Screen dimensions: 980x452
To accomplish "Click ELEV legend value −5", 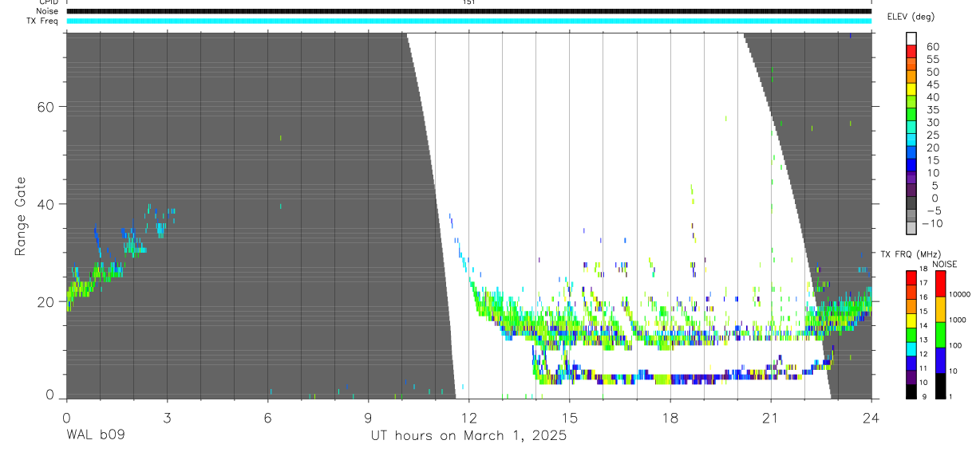I will click(x=935, y=210).
